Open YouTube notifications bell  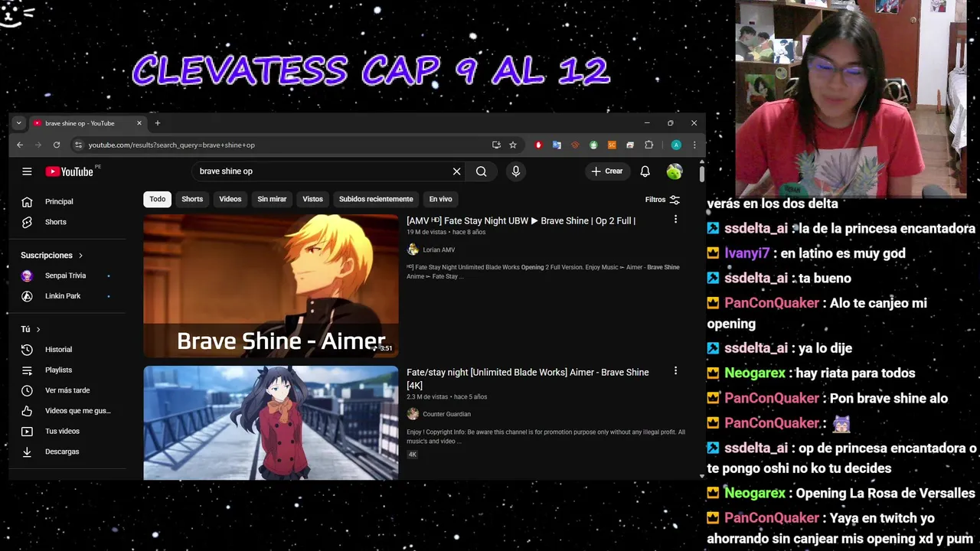pyautogui.click(x=645, y=171)
